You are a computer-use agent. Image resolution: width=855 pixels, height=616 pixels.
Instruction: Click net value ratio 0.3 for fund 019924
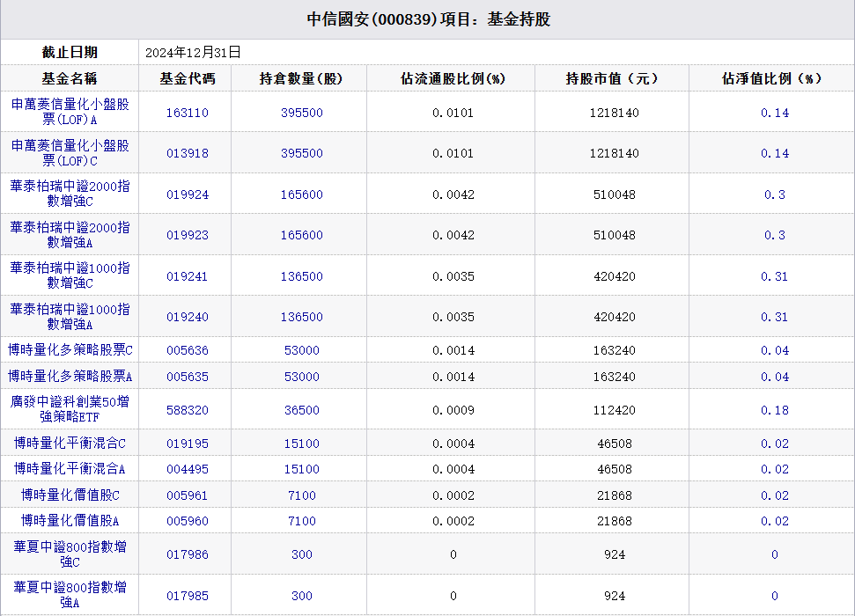click(774, 194)
